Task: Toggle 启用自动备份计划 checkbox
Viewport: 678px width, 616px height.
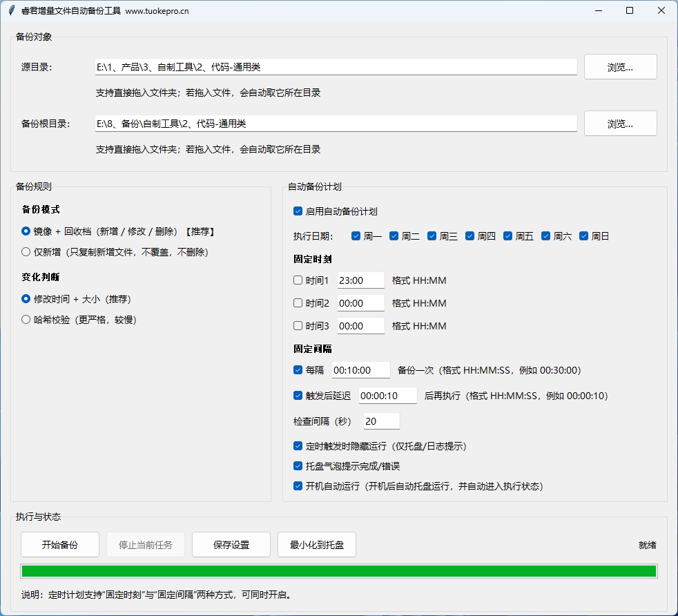Action: (x=298, y=211)
